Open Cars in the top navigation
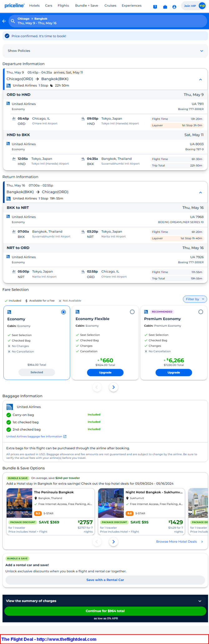The image size is (209, 644). (x=48, y=6)
